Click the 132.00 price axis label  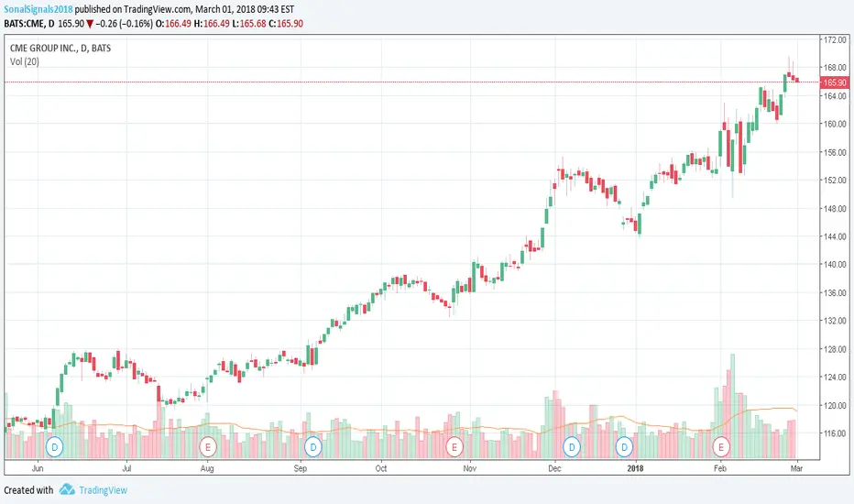[x=836, y=321]
